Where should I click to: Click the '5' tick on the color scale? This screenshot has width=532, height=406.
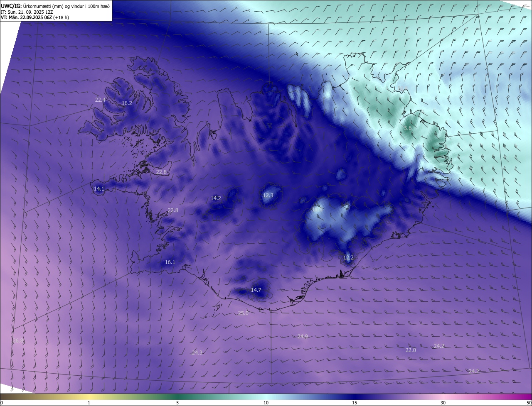pos(177,403)
